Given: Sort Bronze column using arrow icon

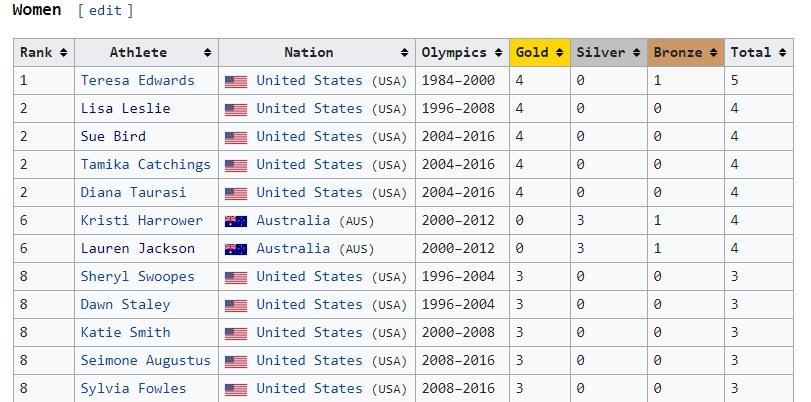Looking at the screenshot, I should click(x=715, y=53).
